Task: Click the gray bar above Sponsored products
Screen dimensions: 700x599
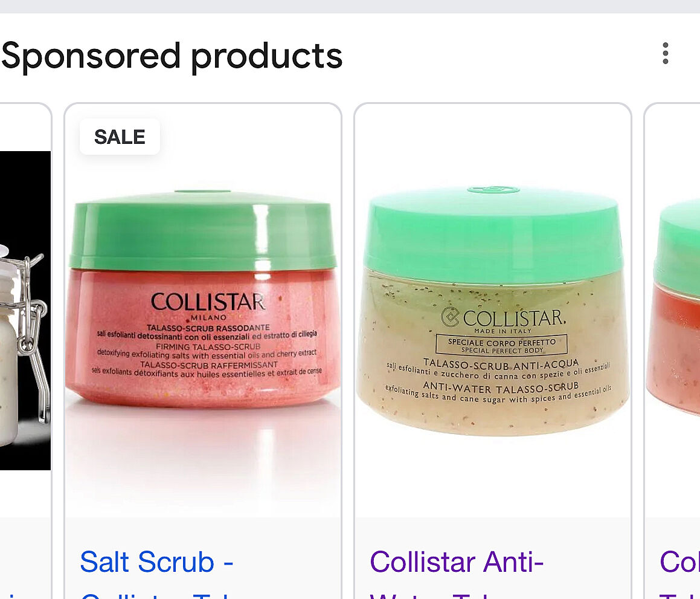Action: [x=350, y=6]
